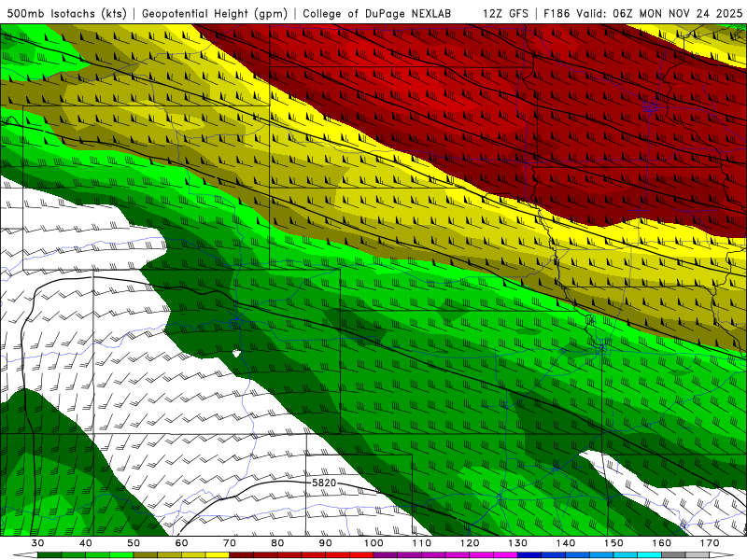
Task: Click the "F186 Valid: 06Z MON NOV 24 2025" text
Action: click(x=642, y=13)
